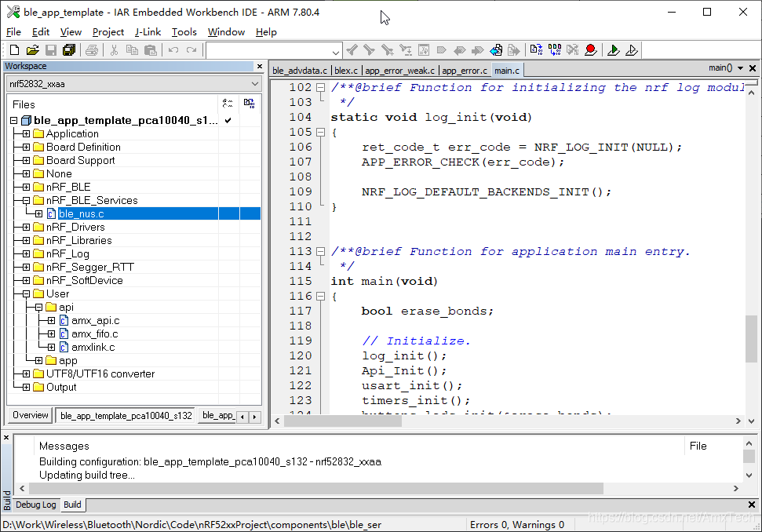Open the J-Link menu

pos(148,32)
